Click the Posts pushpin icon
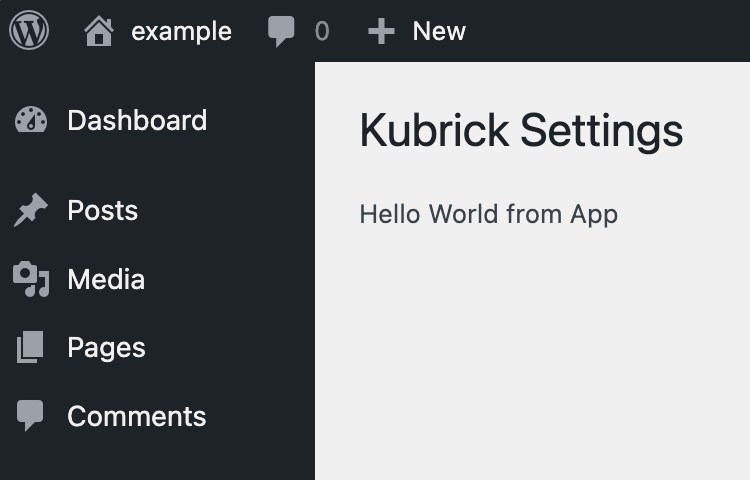750x480 pixels. [31, 211]
